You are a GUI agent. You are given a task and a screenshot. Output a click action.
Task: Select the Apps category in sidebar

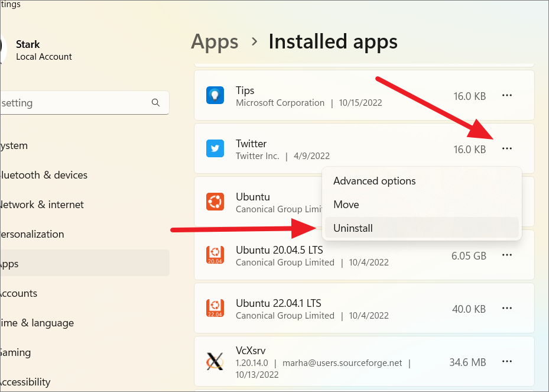85,264
